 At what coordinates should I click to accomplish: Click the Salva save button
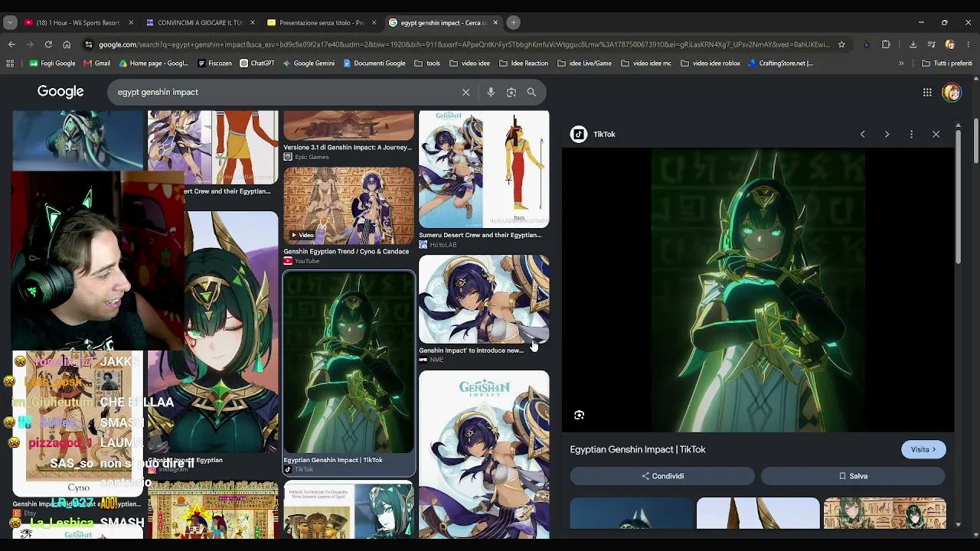pos(853,476)
